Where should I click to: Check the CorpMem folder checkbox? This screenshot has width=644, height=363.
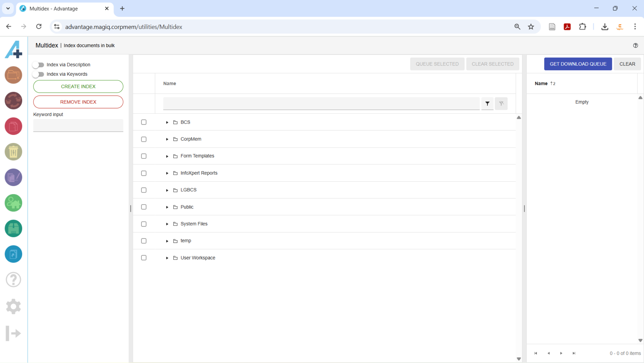[x=144, y=139]
